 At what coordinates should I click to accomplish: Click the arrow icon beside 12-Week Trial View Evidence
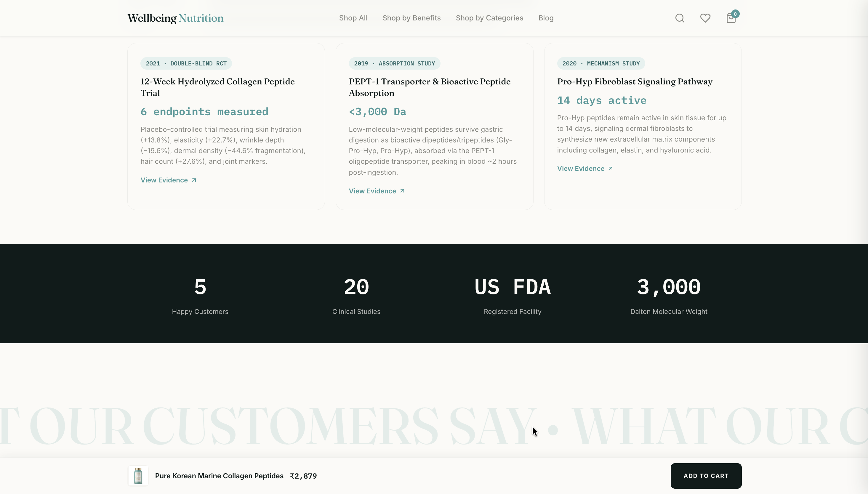coord(194,180)
